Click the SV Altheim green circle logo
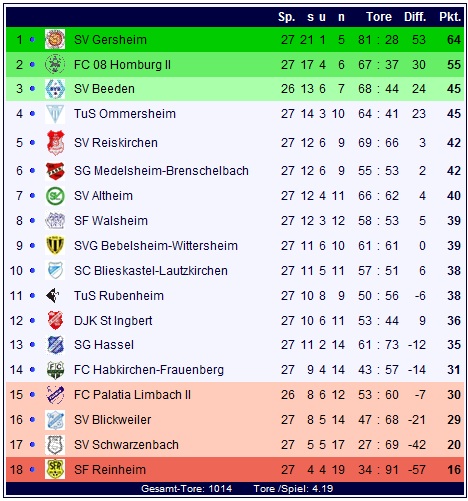Screen dimensions: 468x501 55,196
